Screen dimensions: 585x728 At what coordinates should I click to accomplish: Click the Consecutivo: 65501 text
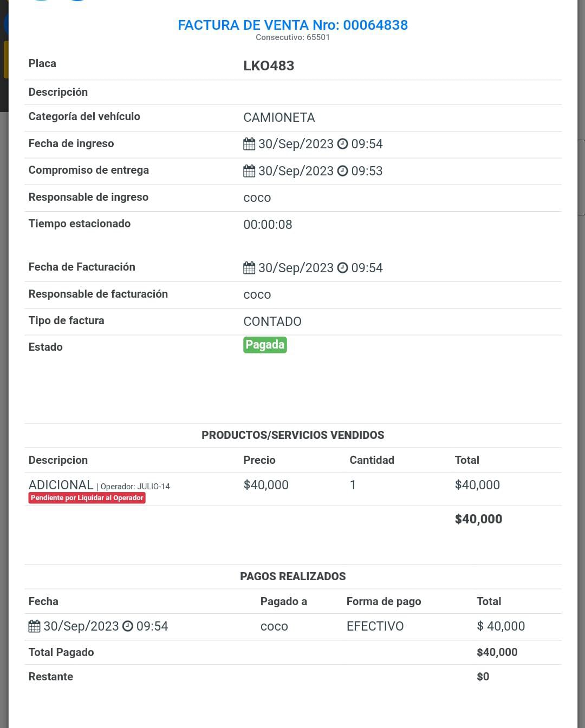coord(292,37)
